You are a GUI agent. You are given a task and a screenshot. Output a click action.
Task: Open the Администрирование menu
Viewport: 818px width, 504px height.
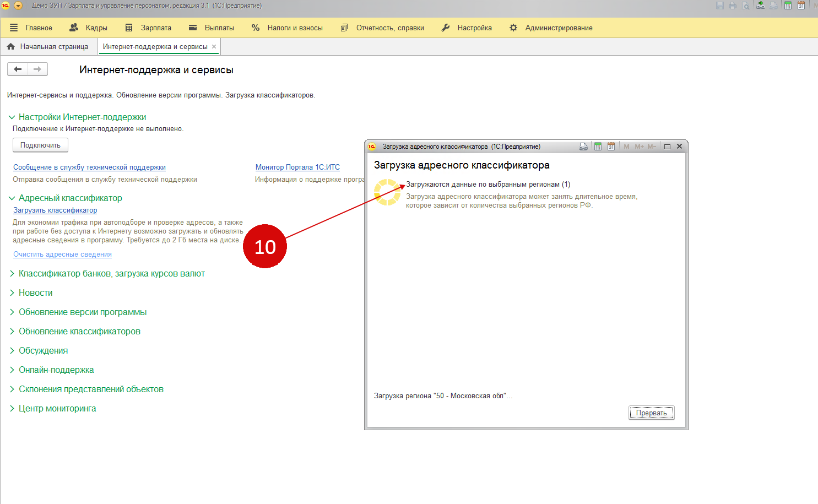551,28
